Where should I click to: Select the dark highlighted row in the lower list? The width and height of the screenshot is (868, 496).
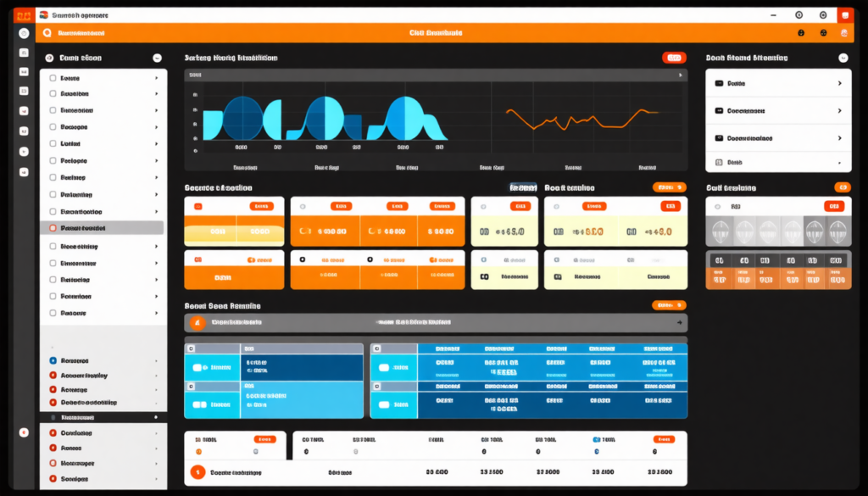coord(103,417)
